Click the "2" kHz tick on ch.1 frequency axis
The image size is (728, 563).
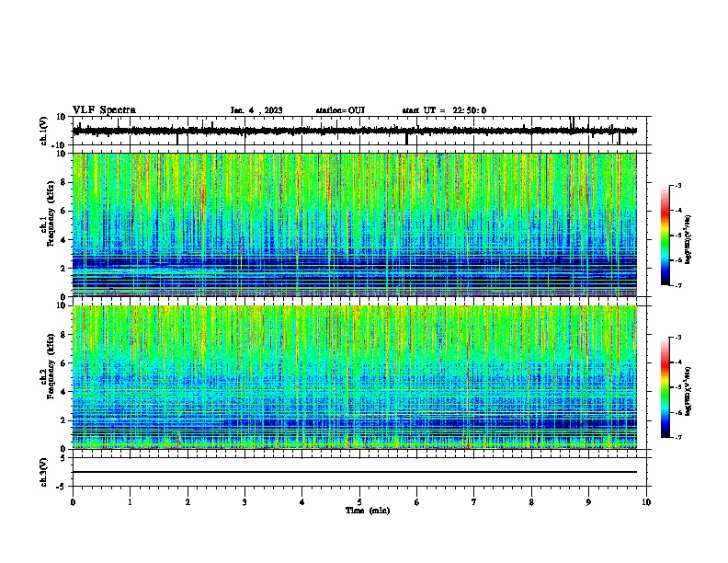pos(63,269)
